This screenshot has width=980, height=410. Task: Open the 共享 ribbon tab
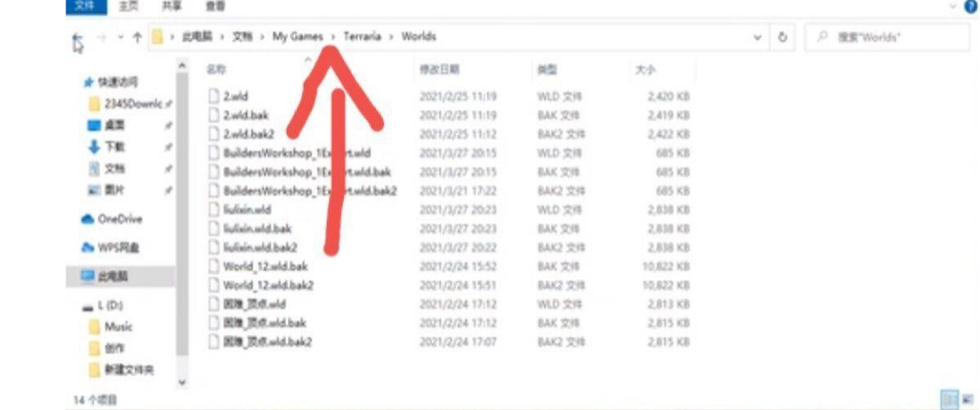172,5
